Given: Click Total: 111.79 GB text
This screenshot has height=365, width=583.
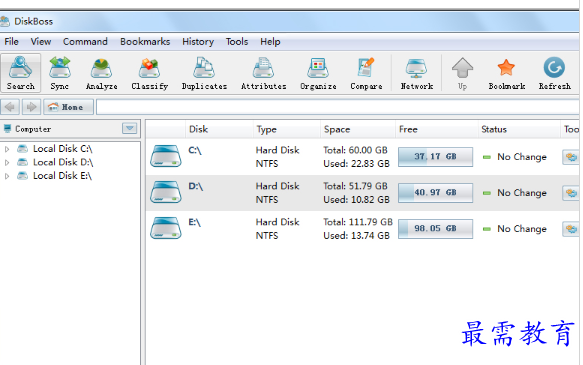Looking at the screenshot, I should pyautogui.click(x=358, y=222).
